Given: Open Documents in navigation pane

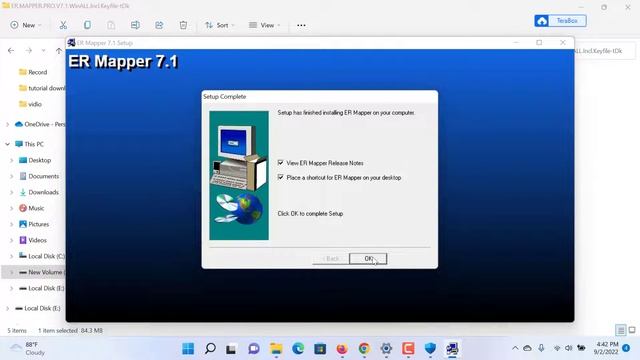Looking at the screenshot, I should tap(39, 176).
